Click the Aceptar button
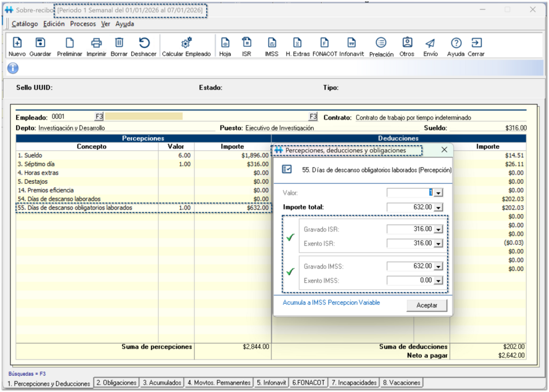Viewport: 549px width, 392px height. coord(427,305)
